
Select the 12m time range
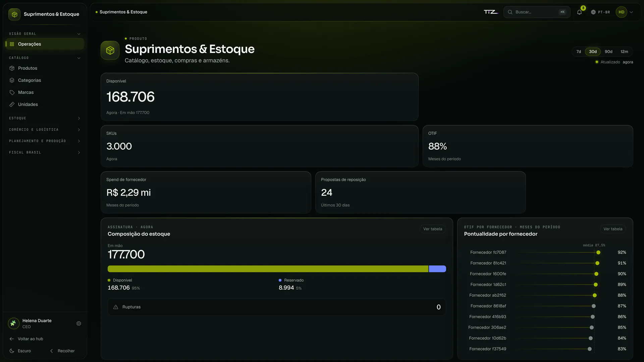[624, 52]
